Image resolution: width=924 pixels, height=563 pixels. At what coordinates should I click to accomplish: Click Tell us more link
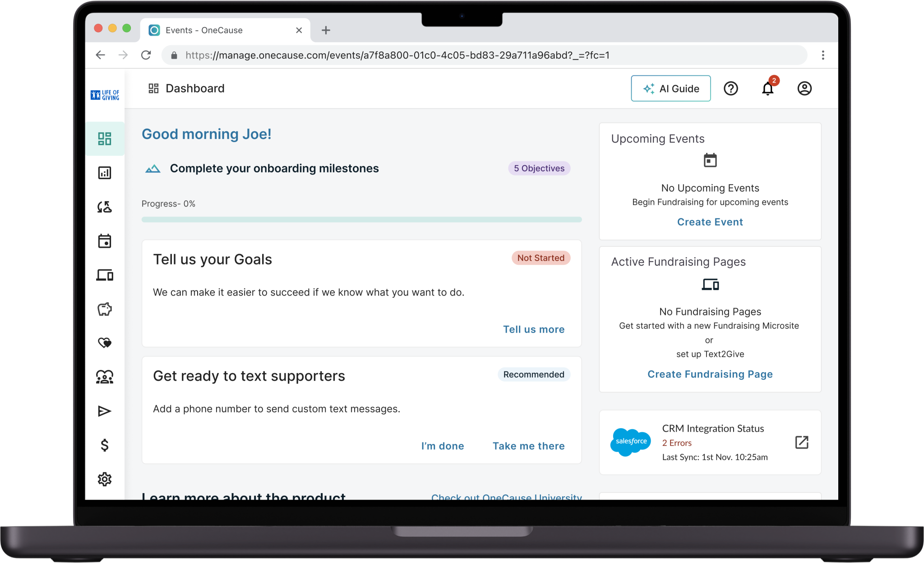(x=534, y=329)
